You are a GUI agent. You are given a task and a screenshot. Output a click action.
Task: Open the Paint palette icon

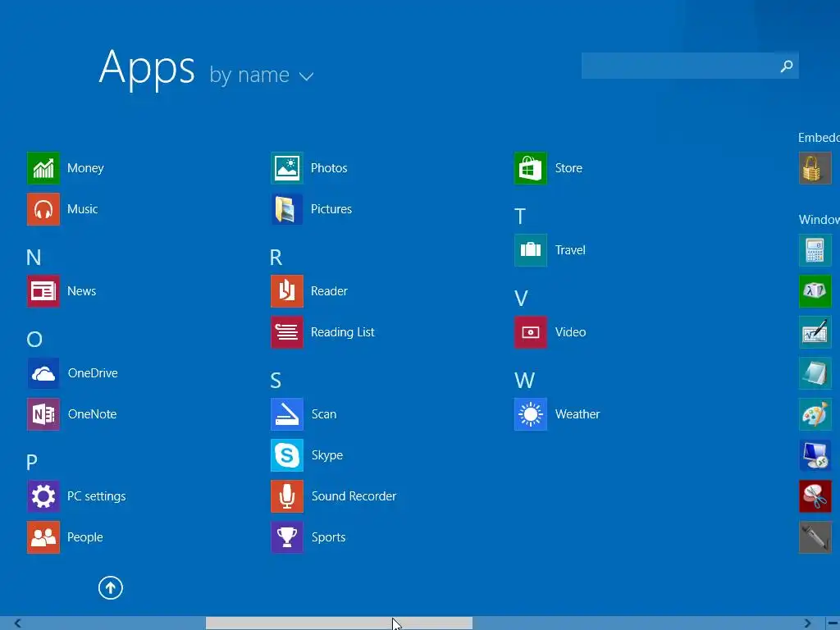click(x=815, y=414)
